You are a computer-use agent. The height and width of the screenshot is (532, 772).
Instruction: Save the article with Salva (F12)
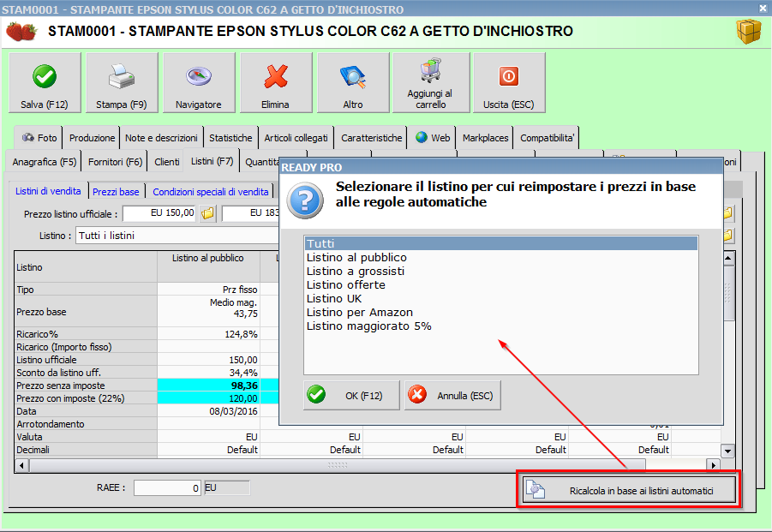(45, 83)
